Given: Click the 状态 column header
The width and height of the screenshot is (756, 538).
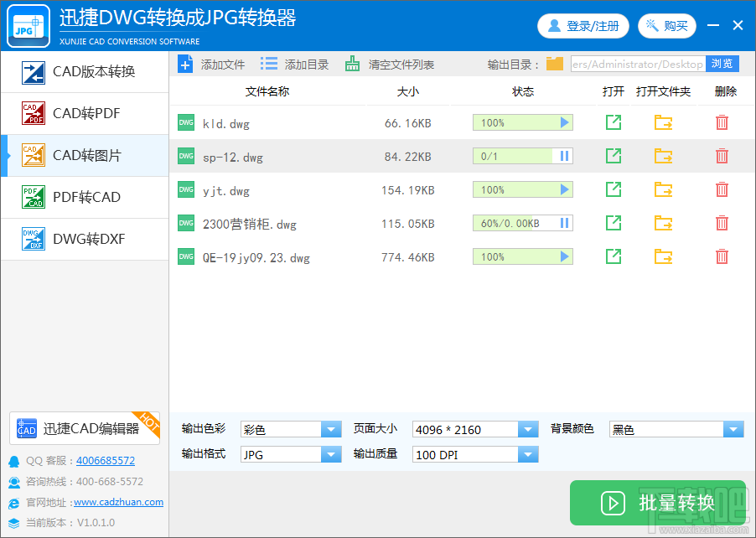Looking at the screenshot, I should pyautogui.click(x=523, y=91).
